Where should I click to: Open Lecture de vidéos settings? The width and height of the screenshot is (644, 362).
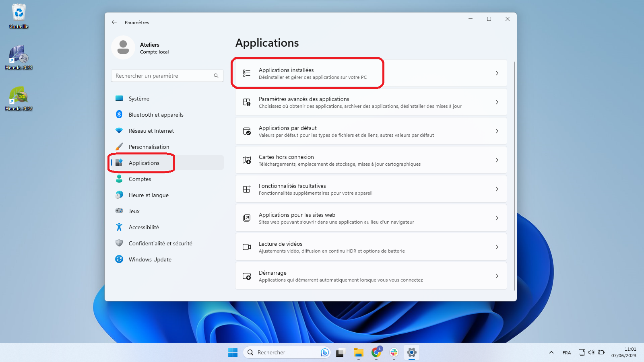[x=370, y=247]
